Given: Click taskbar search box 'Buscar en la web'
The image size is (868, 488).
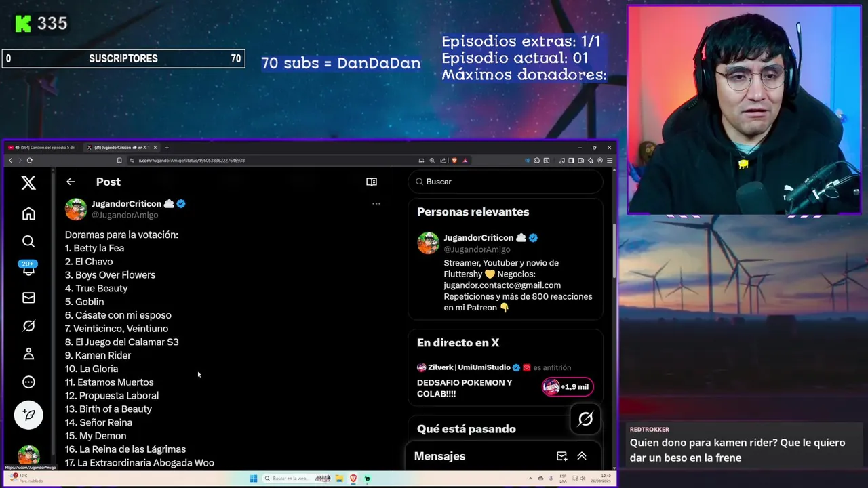Looking at the screenshot, I should pyautogui.click(x=296, y=479).
